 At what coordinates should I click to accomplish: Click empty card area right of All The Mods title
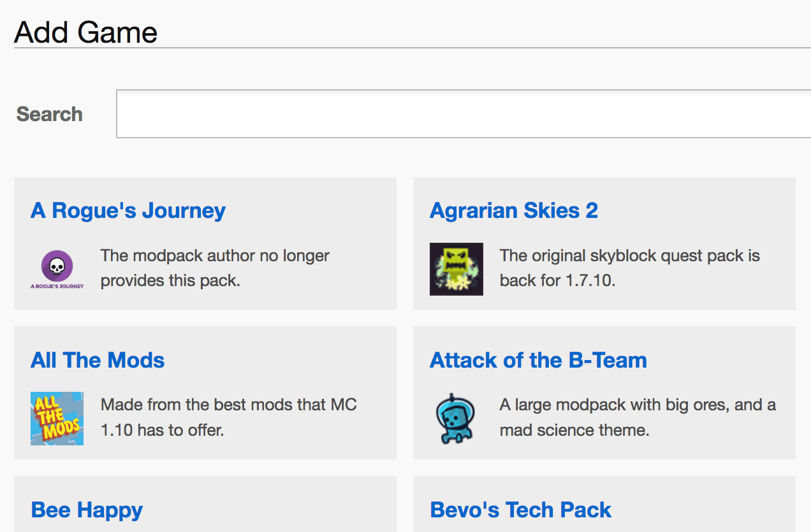tap(281, 360)
